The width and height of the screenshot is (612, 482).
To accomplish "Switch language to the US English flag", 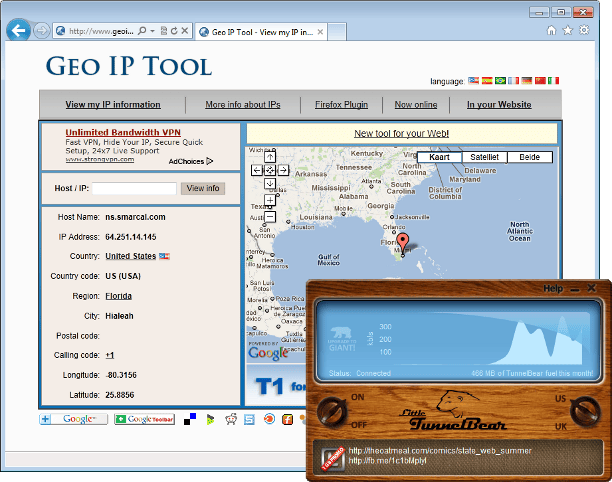I will [x=473, y=80].
